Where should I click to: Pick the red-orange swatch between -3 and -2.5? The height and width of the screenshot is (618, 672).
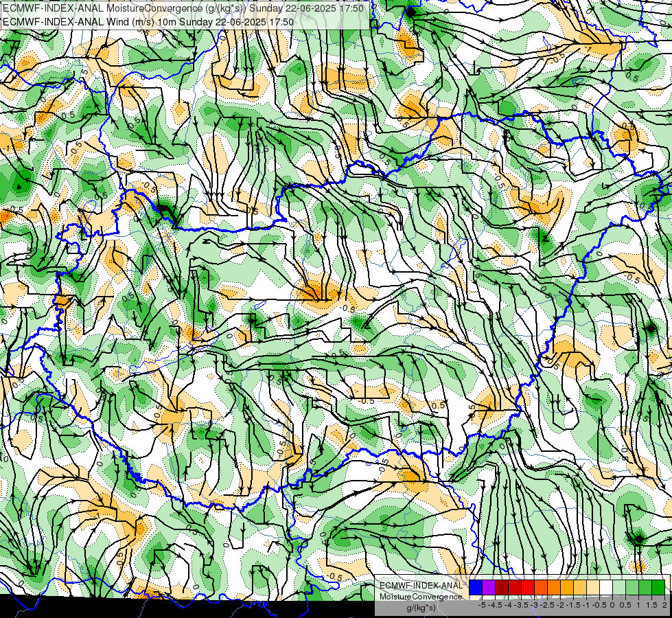pyautogui.click(x=541, y=587)
